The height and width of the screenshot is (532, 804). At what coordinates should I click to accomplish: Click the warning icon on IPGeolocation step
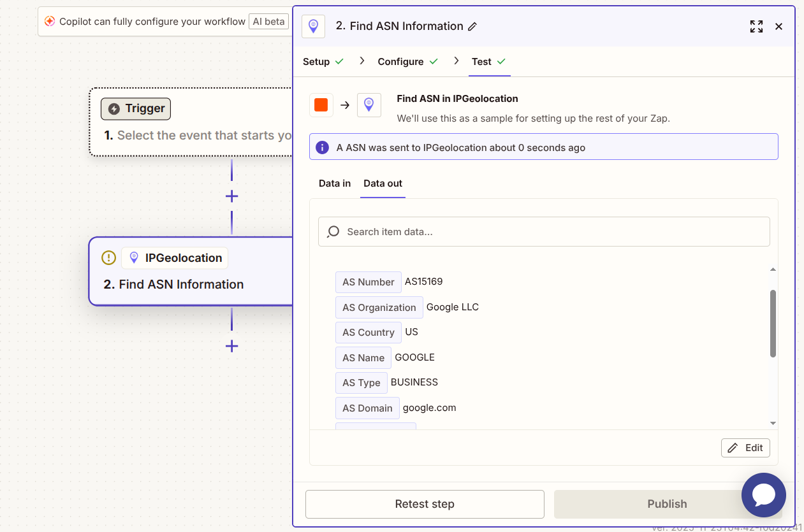[109, 258]
